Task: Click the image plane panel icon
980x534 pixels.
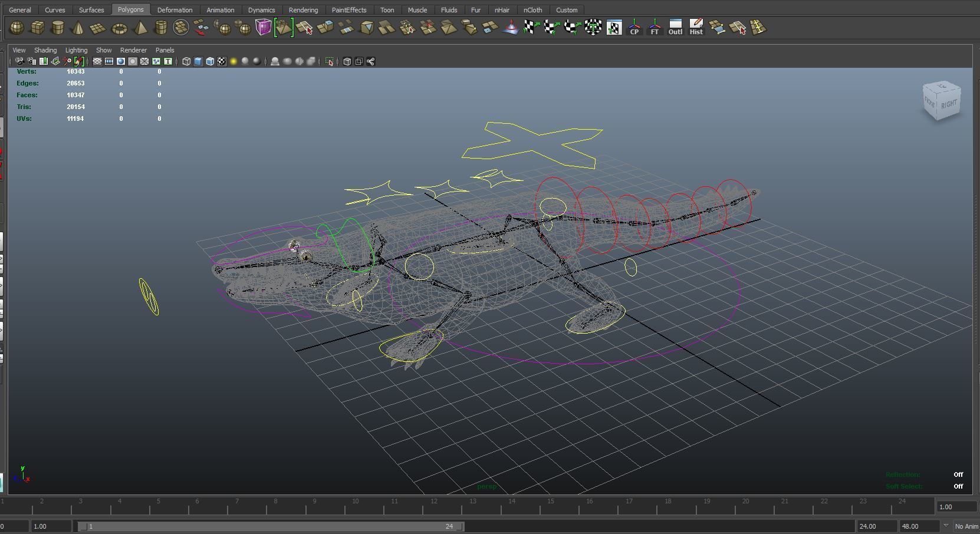Action: [x=55, y=61]
